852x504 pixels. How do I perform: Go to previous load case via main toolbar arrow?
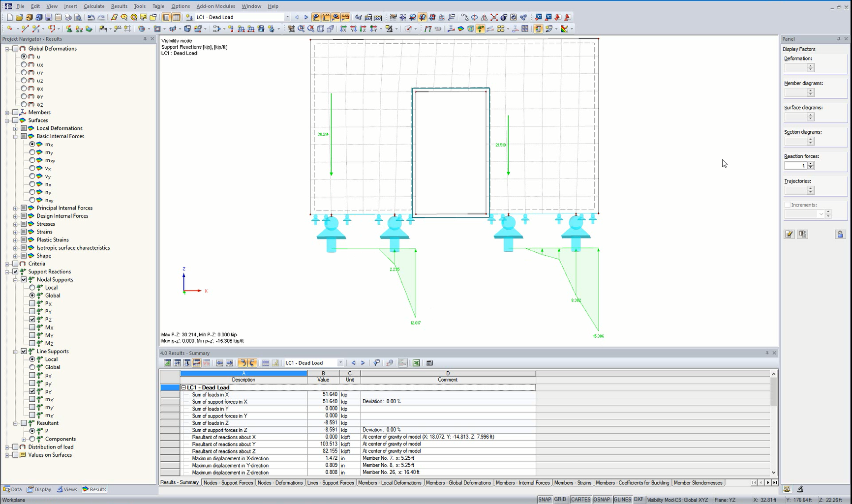tap(297, 17)
